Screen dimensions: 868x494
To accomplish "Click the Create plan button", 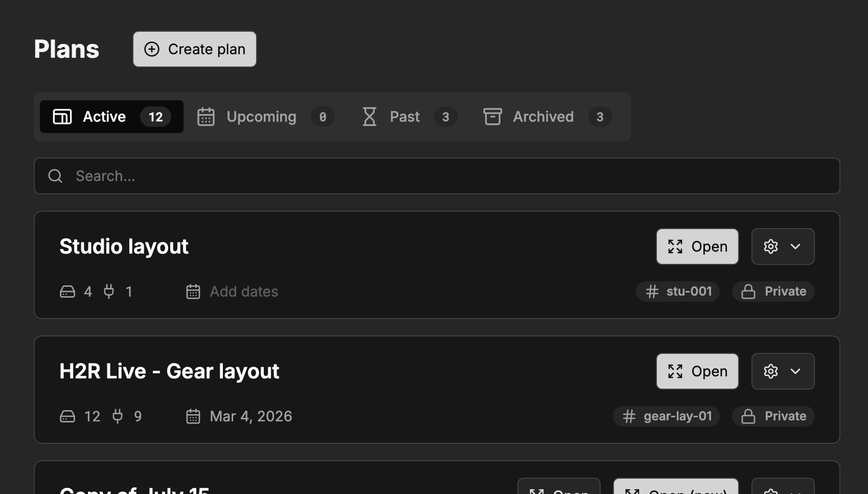I will pos(194,49).
